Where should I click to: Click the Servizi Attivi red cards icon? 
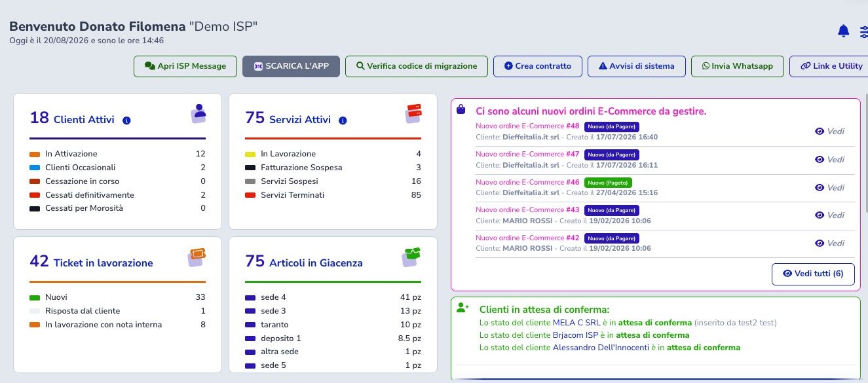[413, 113]
